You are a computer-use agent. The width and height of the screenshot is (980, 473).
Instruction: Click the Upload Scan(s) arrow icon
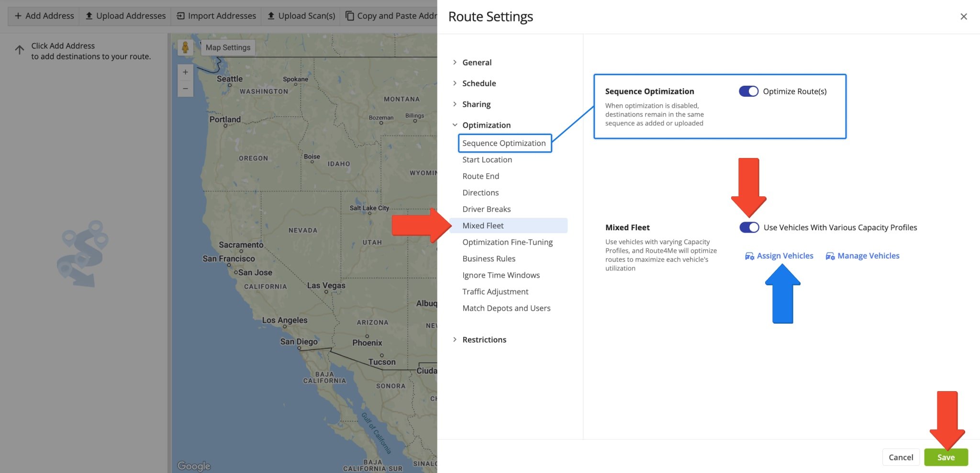271,16
